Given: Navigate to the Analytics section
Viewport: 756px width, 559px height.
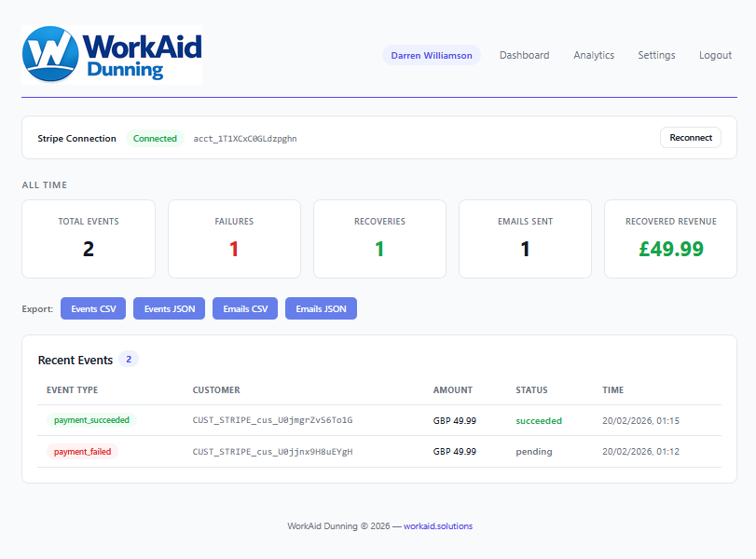Looking at the screenshot, I should pyautogui.click(x=593, y=55).
